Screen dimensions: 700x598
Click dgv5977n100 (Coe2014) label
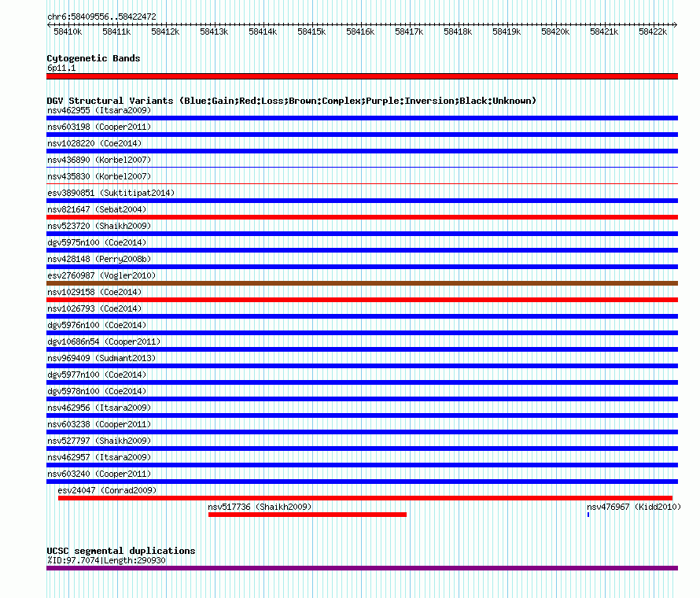coord(97,375)
